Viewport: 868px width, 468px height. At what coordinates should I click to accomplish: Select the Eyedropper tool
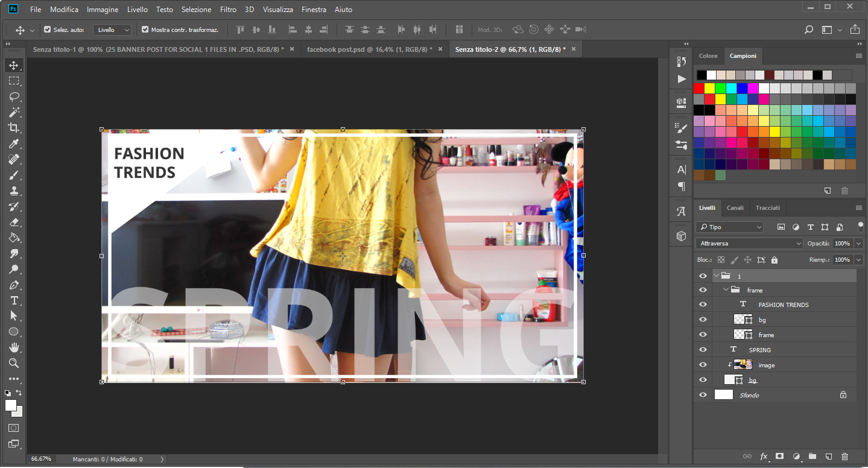click(13, 144)
